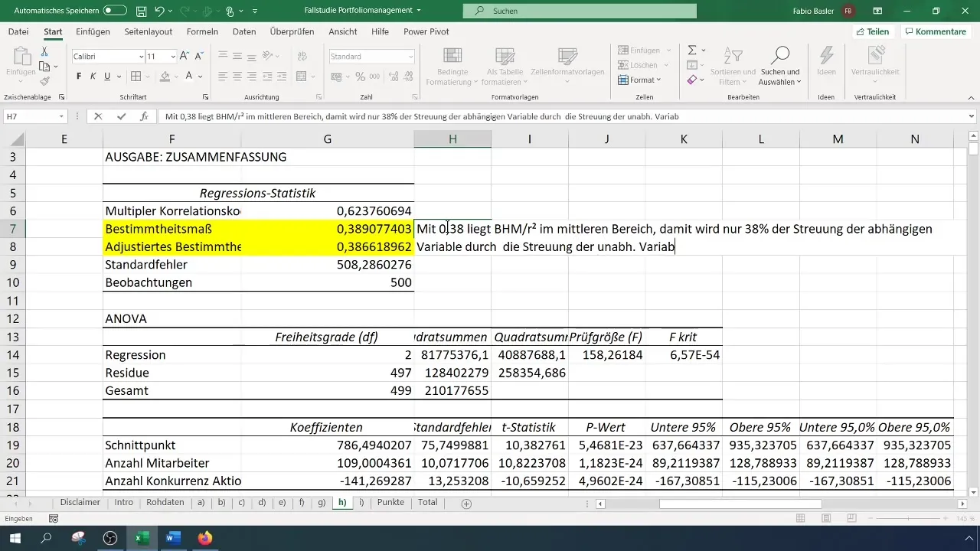The image size is (980, 551).
Task: Expand the formula bar
Action: pos(972,116)
